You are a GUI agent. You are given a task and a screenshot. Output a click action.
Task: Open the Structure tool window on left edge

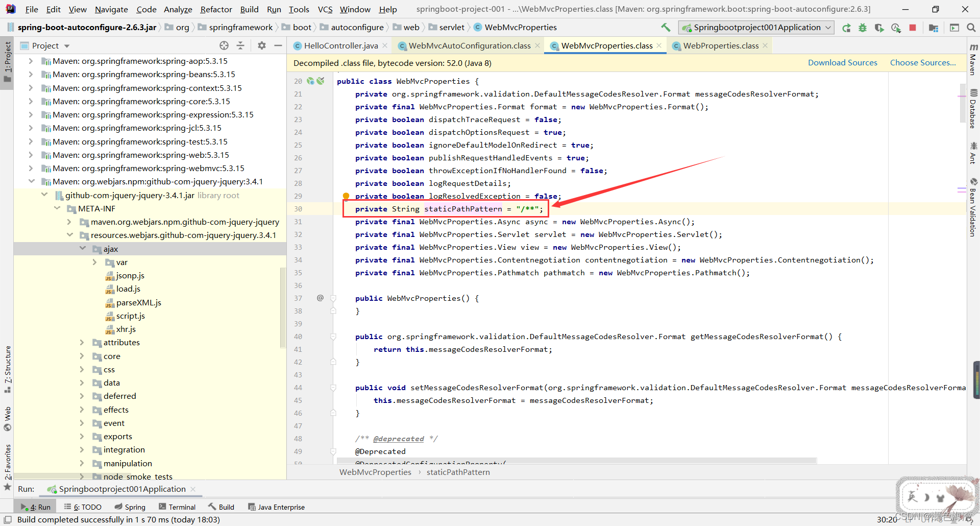pyautogui.click(x=7, y=370)
